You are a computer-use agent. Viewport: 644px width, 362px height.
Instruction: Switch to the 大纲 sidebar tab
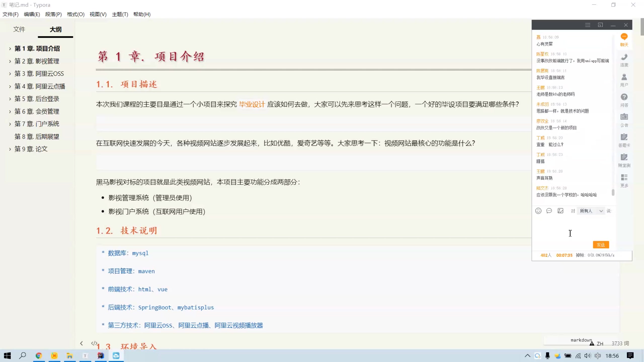(x=55, y=29)
